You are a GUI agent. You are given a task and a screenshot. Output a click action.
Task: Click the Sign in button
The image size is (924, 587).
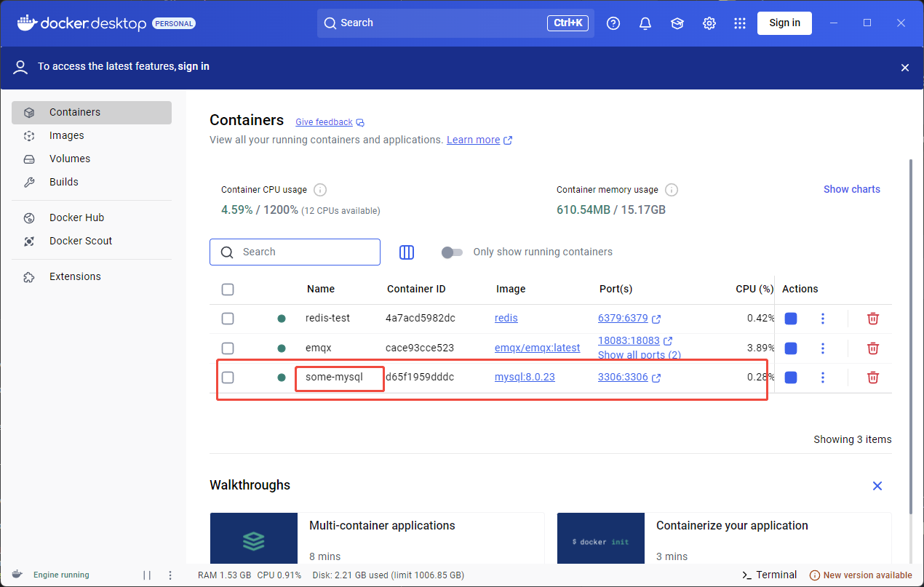click(x=784, y=23)
